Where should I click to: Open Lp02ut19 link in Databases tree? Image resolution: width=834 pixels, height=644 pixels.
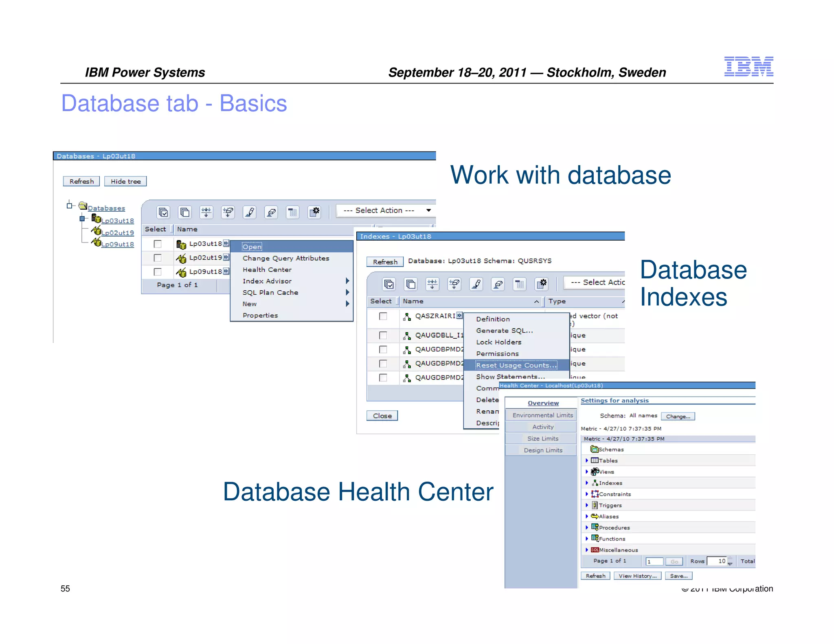[x=117, y=232]
